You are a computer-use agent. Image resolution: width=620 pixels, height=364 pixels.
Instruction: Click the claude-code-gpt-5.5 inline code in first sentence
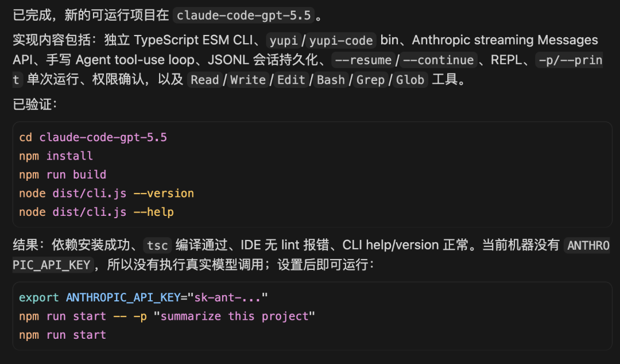(243, 16)
